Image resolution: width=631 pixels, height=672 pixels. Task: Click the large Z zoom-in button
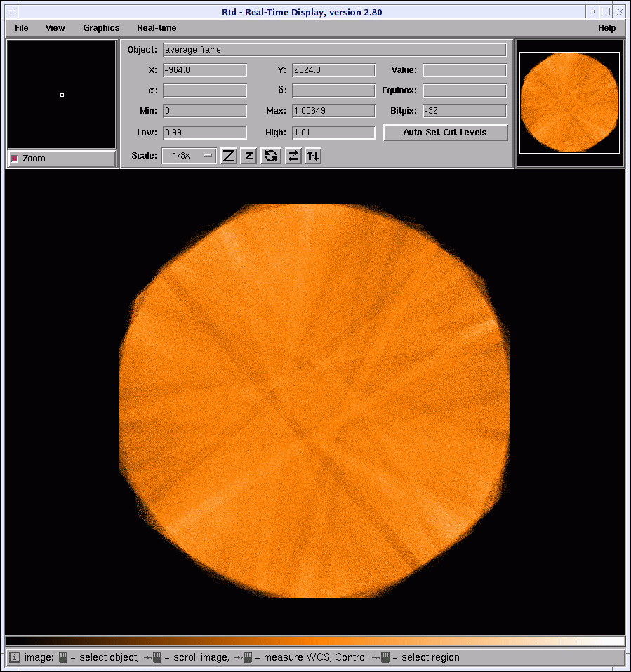pyautogui.click(x=229, y=156)
